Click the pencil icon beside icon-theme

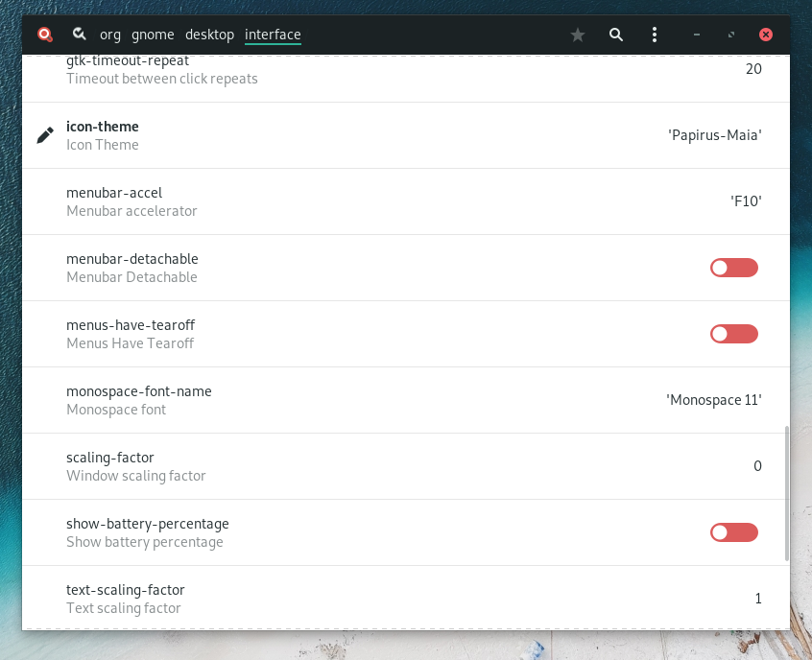pos(45,135)
